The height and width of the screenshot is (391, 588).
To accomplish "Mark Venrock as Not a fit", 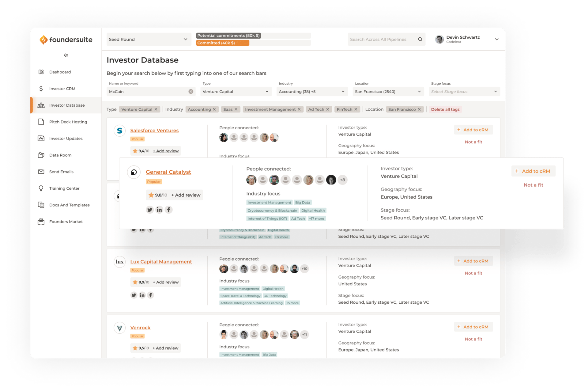I will pos(473,339).
